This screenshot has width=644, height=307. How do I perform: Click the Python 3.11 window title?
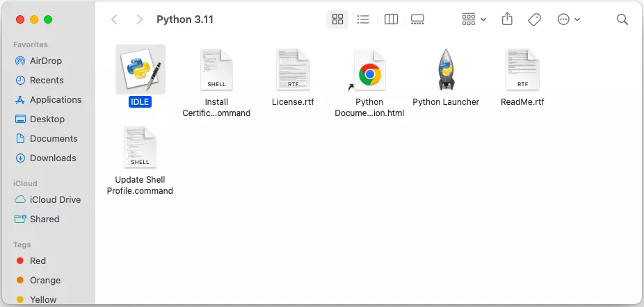pyautogui.click(x=185, y=19)
